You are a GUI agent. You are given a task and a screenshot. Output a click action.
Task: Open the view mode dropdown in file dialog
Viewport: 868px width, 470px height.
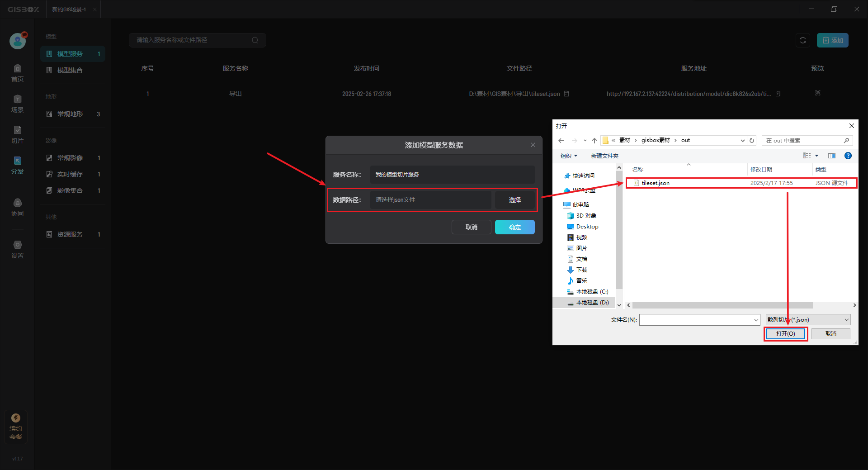pyautogui.click(x=817, y=156)
